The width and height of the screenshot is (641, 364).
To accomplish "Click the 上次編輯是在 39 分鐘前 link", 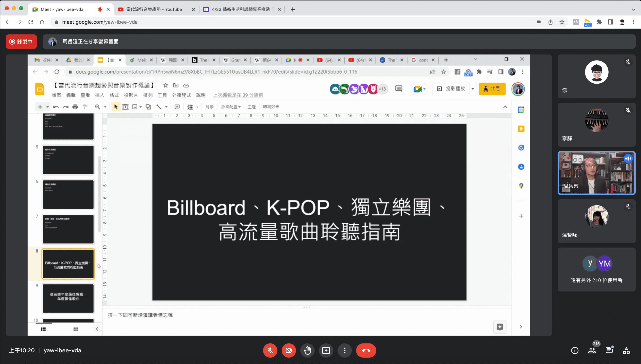I will pyautogui.click(x=238, y=95).
